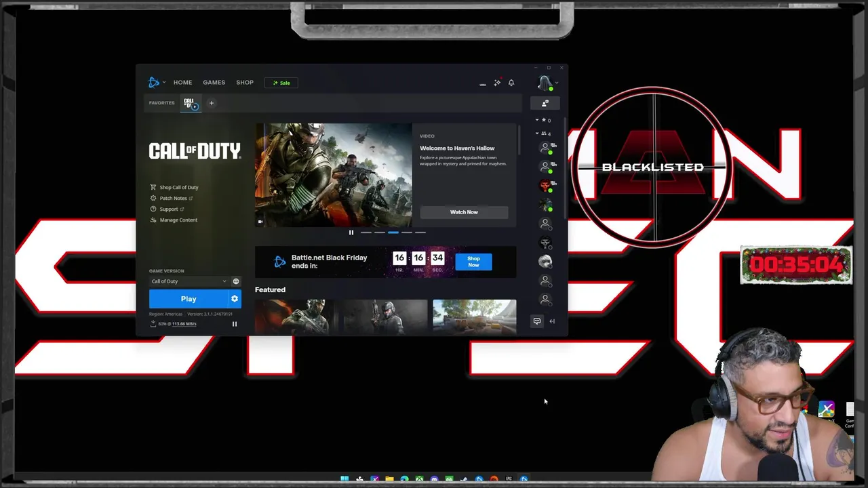
Task: Select the first carousel slide indicator
Action: 366,232
